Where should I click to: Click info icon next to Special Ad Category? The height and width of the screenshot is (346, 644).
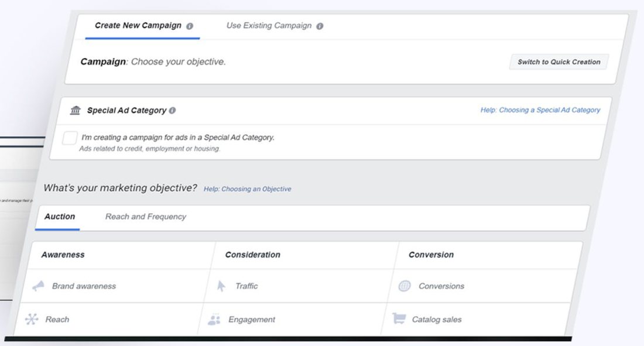pos(173,111)
